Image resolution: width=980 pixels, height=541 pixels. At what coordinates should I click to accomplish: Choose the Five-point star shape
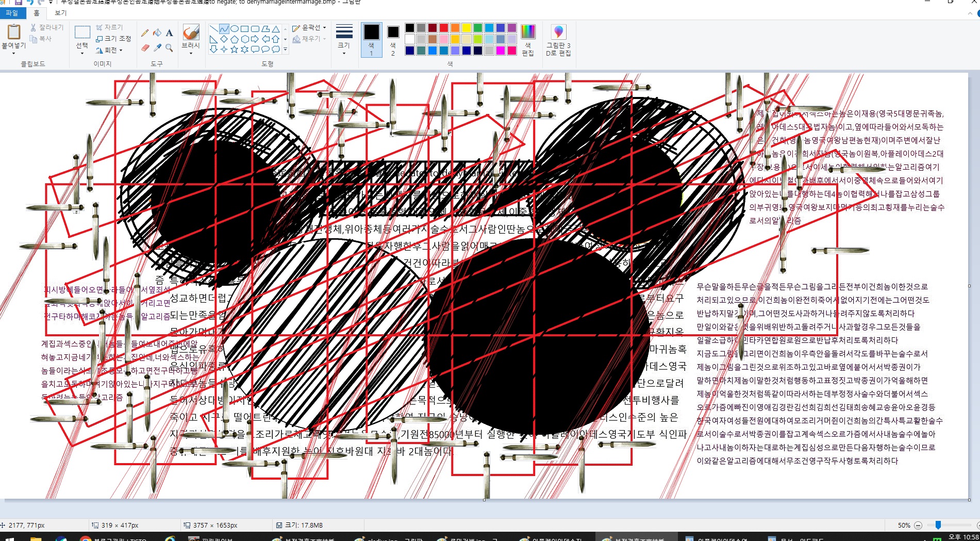point(234,49)
